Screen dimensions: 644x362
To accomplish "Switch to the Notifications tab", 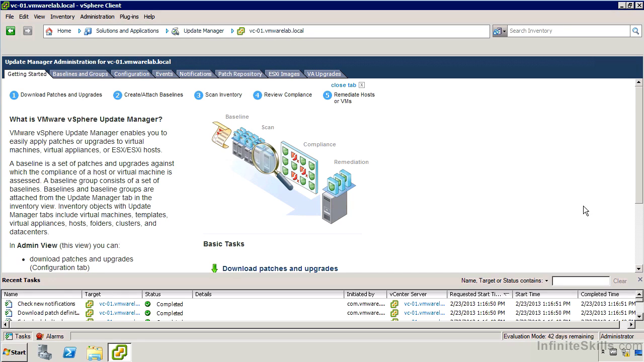I will [x=195, y=74].
